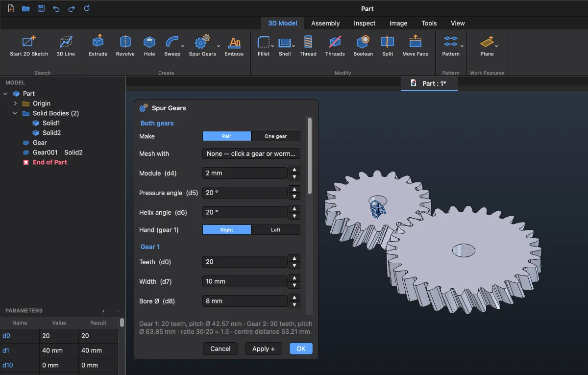Click the add parameter plus icon
588x375 pixels.
coord(103,311)
